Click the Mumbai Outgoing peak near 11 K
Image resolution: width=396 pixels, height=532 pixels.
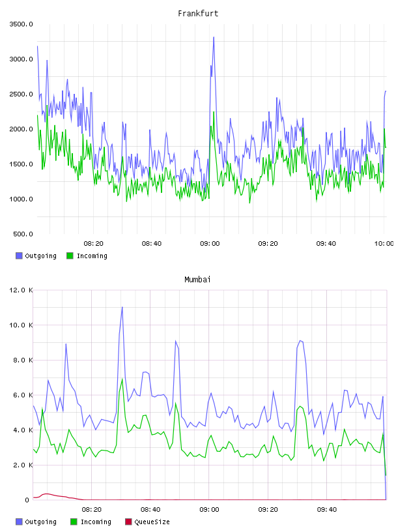click(x=122, y=308)
